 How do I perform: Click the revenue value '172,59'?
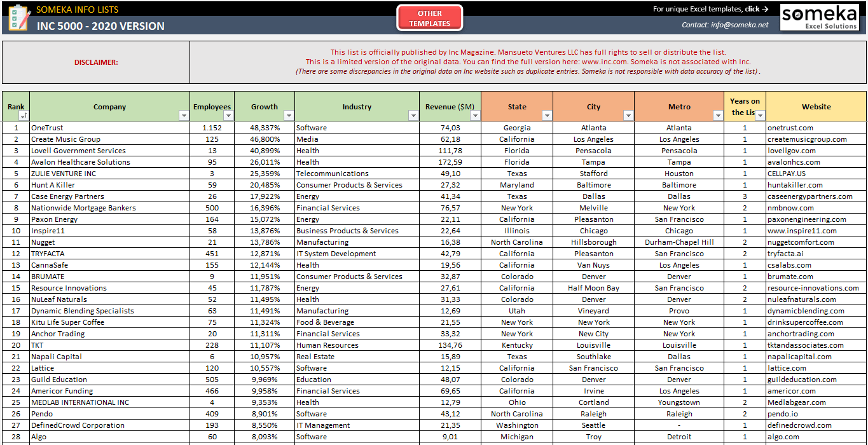(x=450, y=162)
